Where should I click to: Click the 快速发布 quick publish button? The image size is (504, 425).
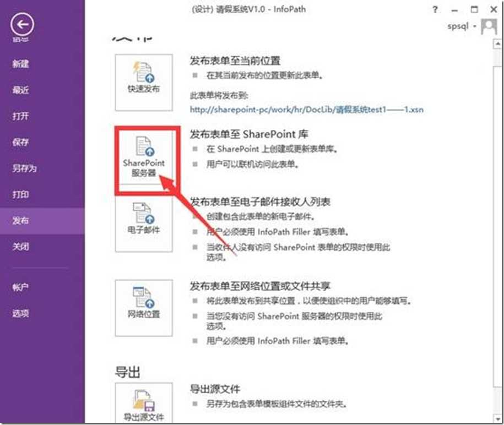click(x=144, y=83)
